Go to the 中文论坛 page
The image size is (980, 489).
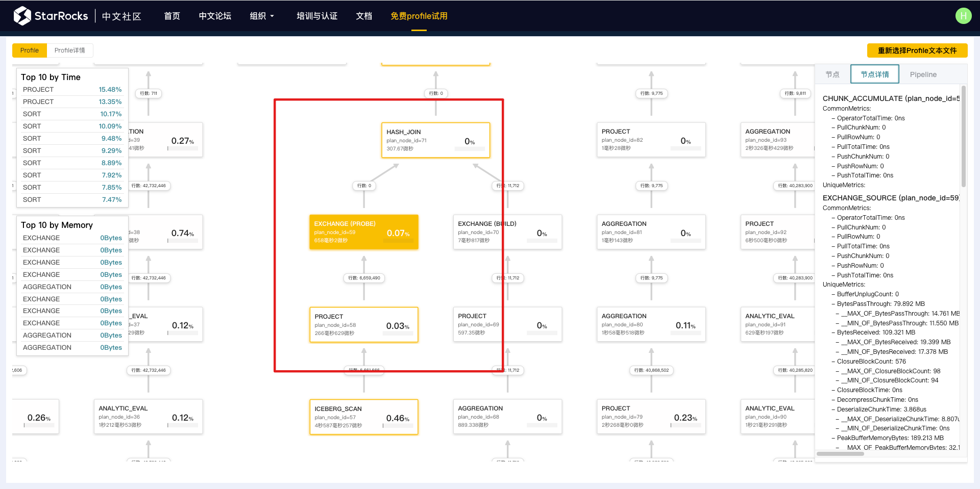coord(215,16)
